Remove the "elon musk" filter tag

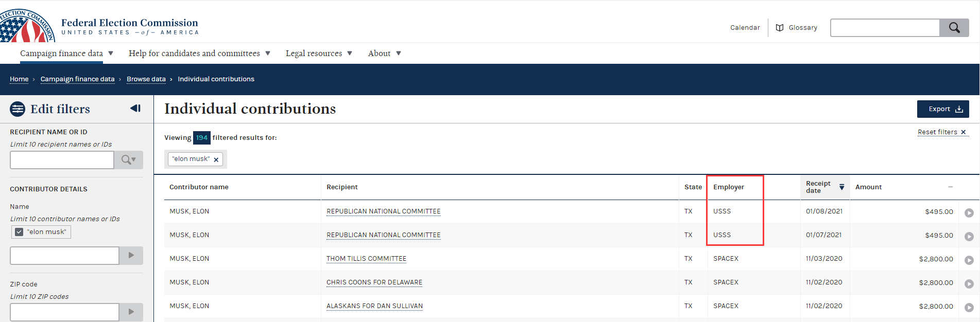coord(216,159)
